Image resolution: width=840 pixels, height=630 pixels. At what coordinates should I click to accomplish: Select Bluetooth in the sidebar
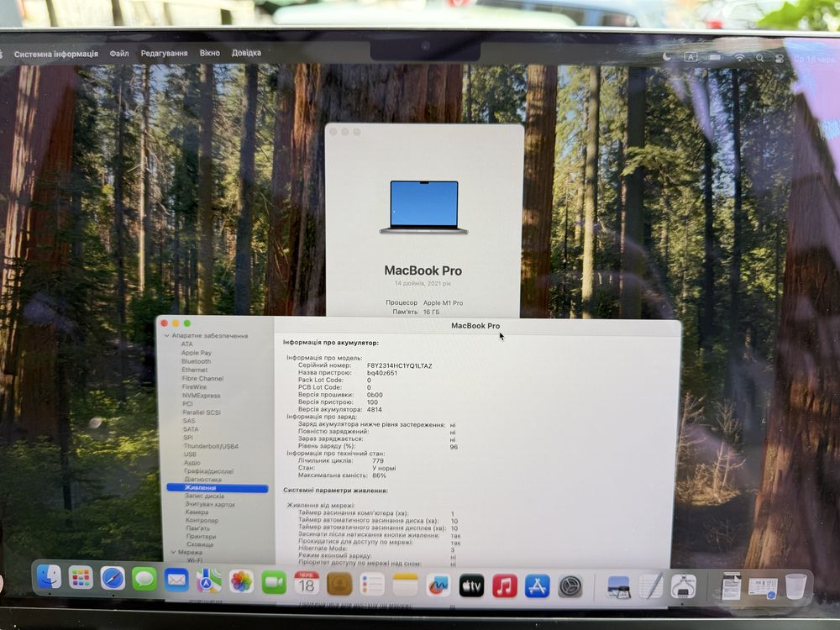click(x=196, y=361)
